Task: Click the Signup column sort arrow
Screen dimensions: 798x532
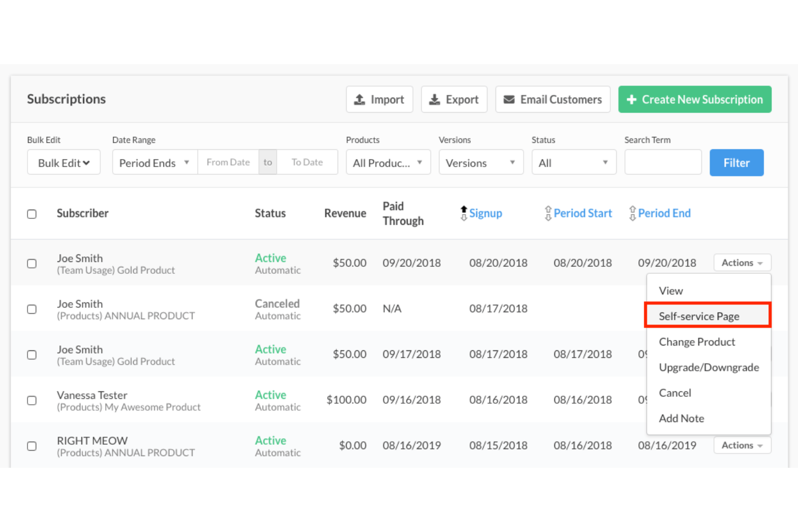Action: point(463,212)
